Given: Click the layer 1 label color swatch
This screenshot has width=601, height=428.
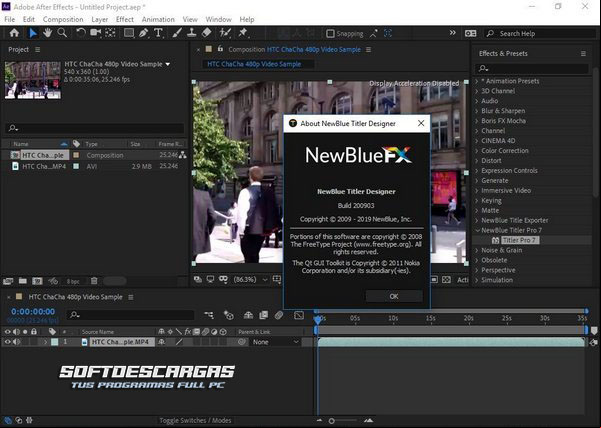Looking at the screenshot, I should tap(55, 342).
